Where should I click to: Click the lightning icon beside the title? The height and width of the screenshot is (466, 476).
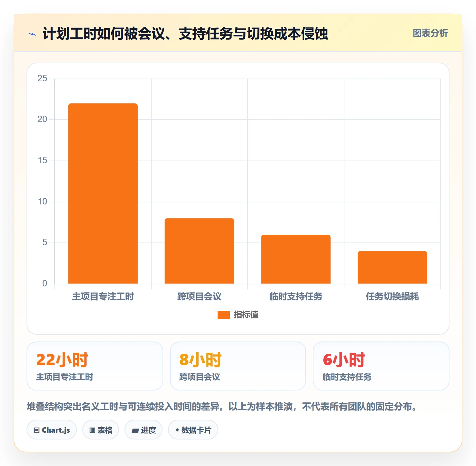pos(32,34)
